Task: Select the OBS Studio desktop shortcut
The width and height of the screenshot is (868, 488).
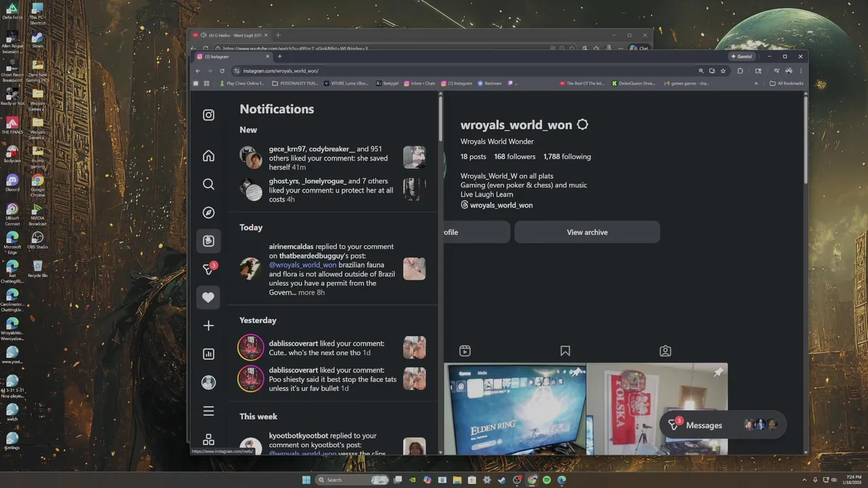Action: point(37,240)
